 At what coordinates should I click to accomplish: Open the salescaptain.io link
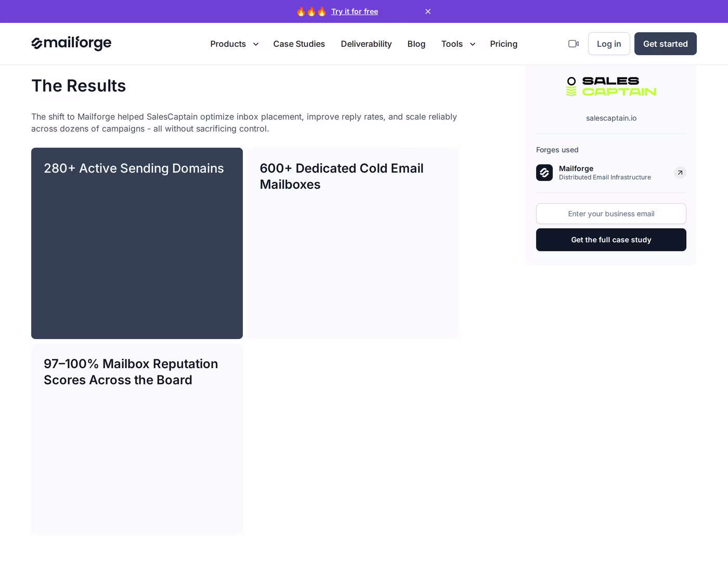(x=611, y=118)
